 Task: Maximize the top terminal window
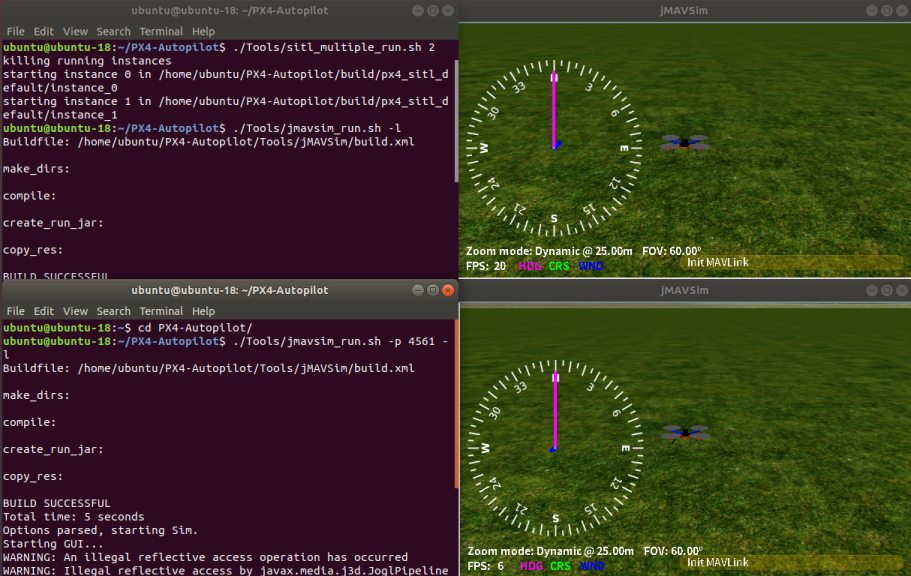point(433,10)
